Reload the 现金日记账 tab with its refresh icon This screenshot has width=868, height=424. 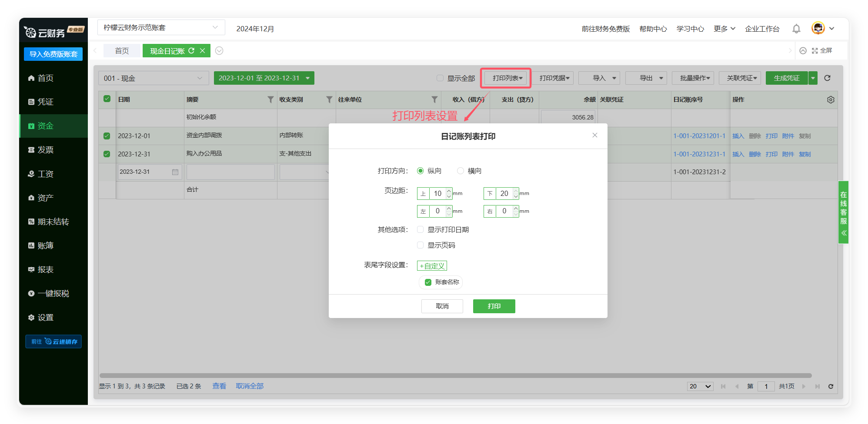(x=191, y=51)
